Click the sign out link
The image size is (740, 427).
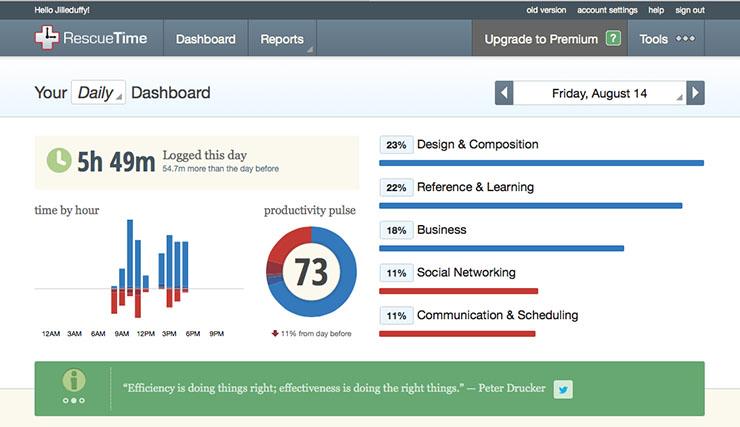click(690, 10)
